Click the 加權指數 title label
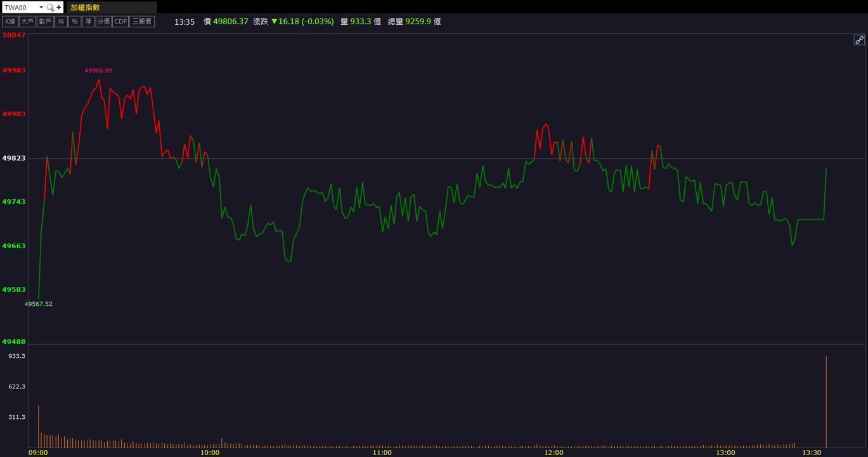The image size is (868, 457). tap(85, 8)
